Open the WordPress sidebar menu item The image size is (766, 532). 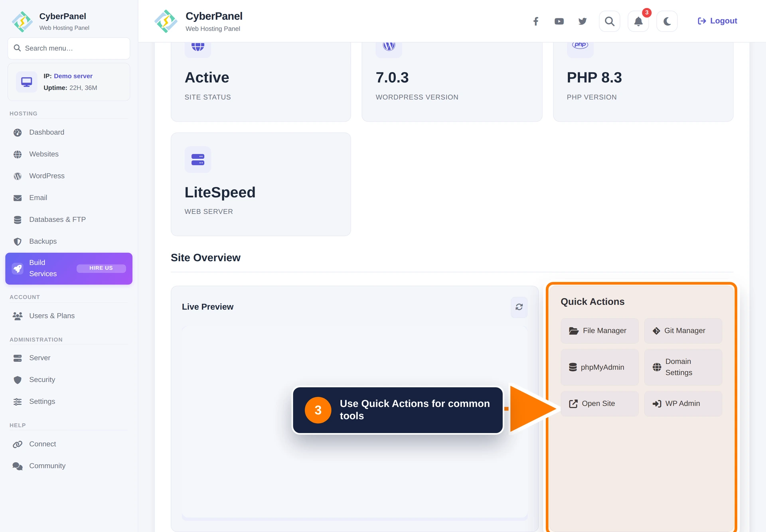pos(69,176)
